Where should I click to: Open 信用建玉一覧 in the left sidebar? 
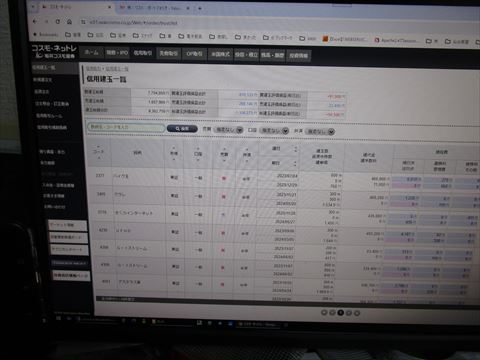[x=44, y=68]
